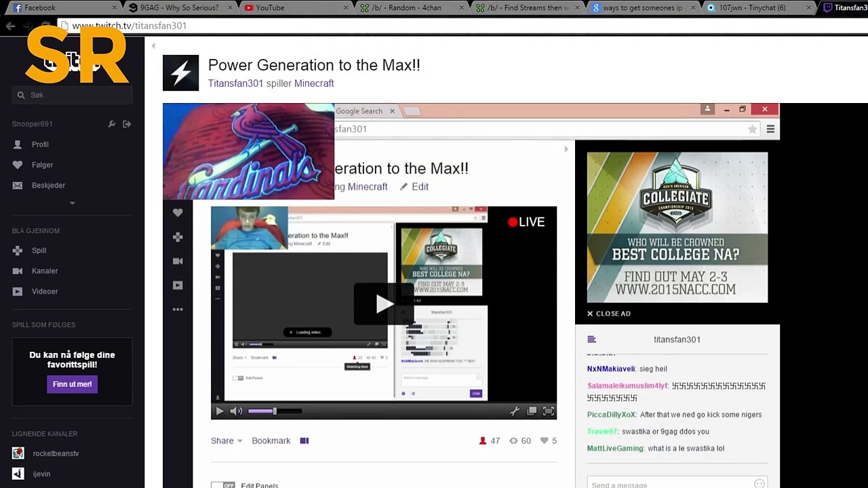Click the gamepad icon in the stream's narrow sidebar
Image resolution: width=868 pixels, height=488 pixels.
(x=178, y=237)
